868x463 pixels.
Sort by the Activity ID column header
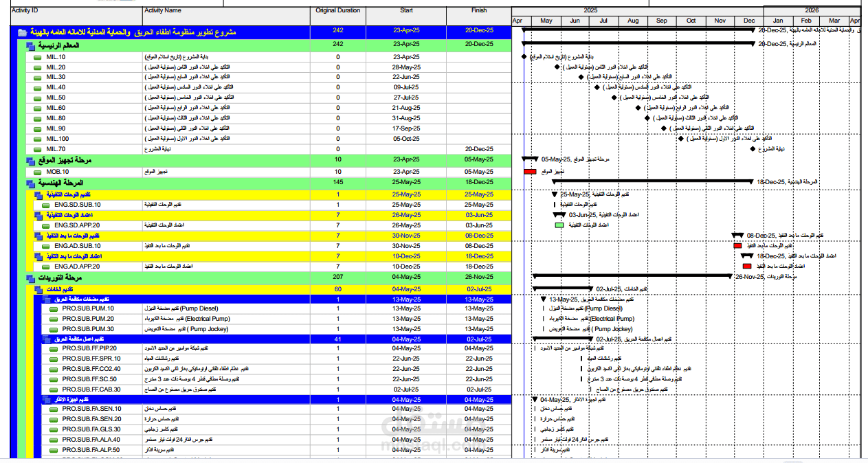76,16
